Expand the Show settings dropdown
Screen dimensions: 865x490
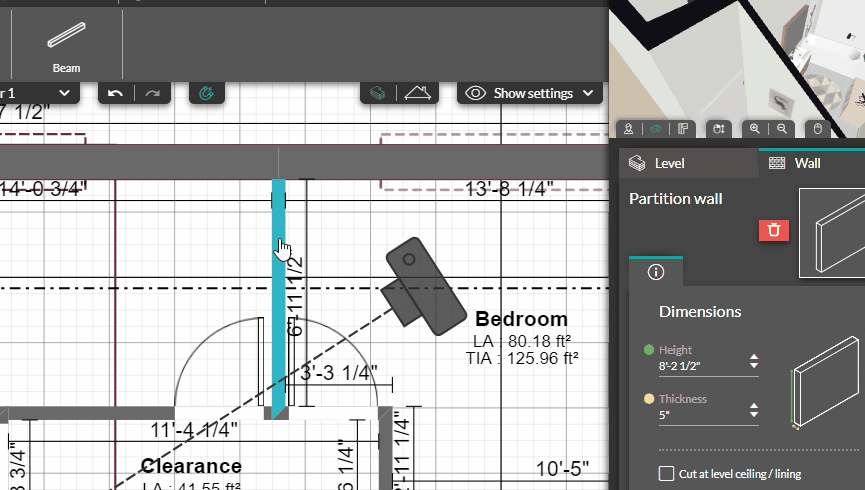click(x=532, y=93)
